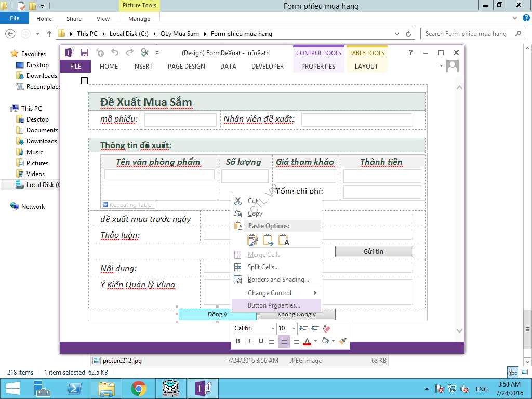Toggle Underline in the mini toolbar

261,341
